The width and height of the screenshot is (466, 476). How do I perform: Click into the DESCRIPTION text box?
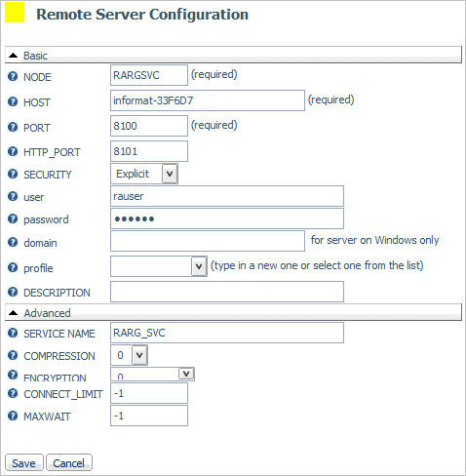[x=227, y=292]
